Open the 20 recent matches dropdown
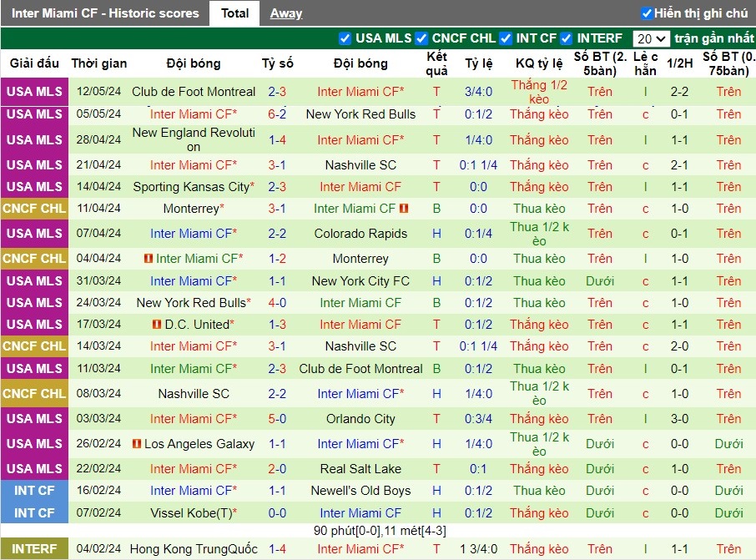 [x=651, y=38]
